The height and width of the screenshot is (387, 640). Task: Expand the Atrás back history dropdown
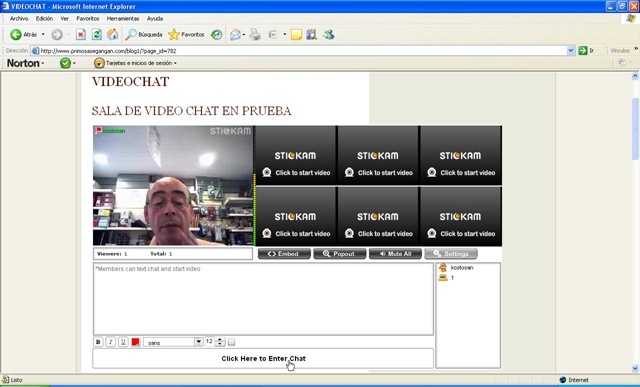[x=43, y=35]
